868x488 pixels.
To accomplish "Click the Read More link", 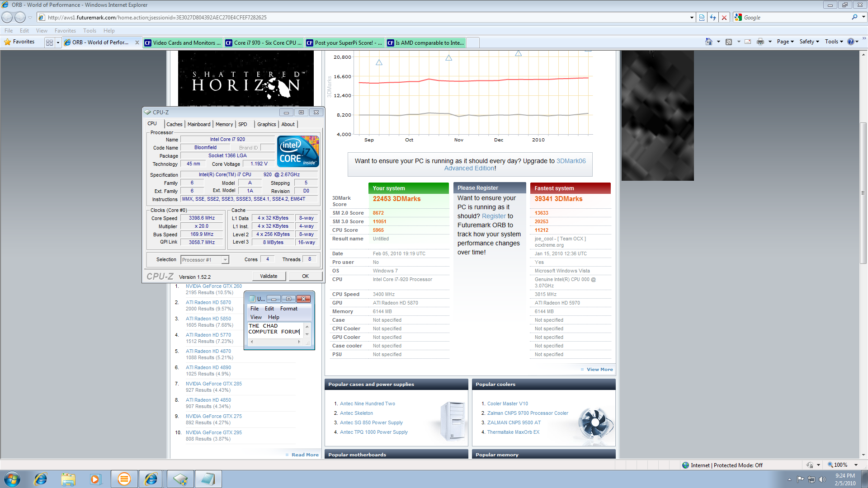I will click(305, 455).
